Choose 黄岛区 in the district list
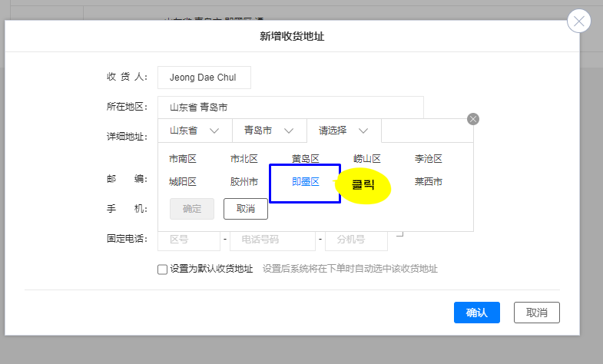The image size is (603, 364). tap(305, 159)
